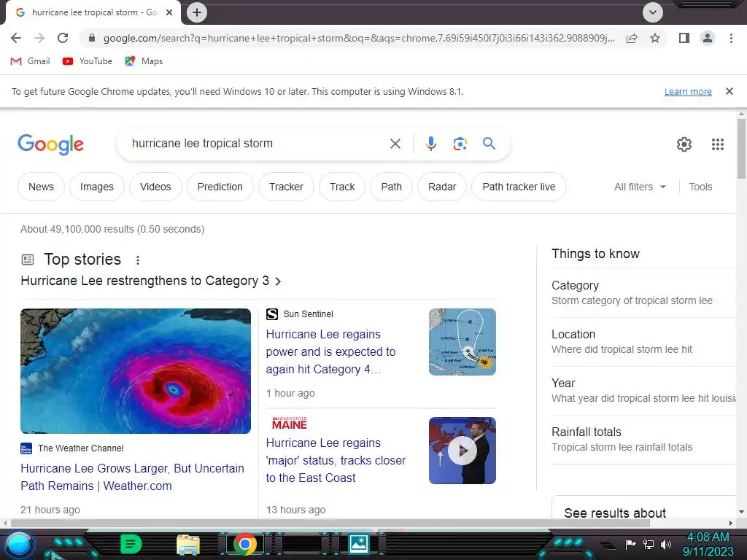Viewport: 747px width, 560px height.
Task: Open the Maps bookmark
Action: tap(144, 61)
